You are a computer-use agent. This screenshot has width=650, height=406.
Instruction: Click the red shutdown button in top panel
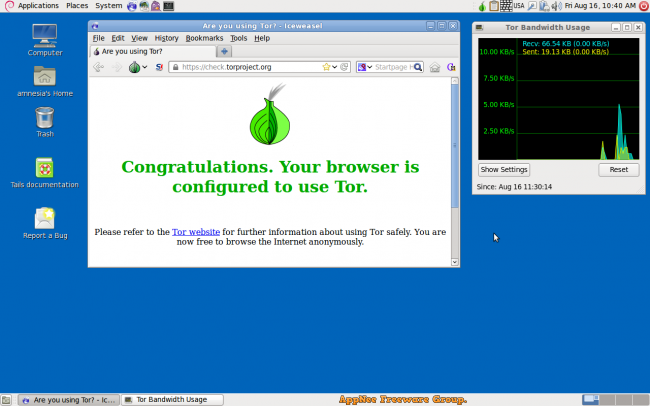pyautogui.click(x=644, y=5)
